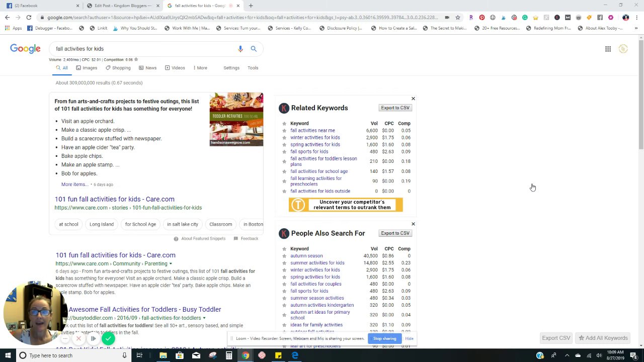This screenshot has width=644, height=362.
Task: Switch to the Images search tab
Action: click(x=87, y=68)
